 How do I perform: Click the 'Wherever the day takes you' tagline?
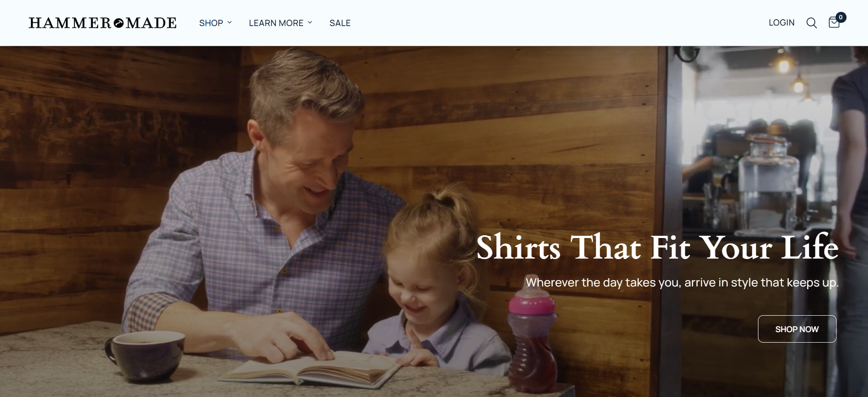tap(682, 282)
